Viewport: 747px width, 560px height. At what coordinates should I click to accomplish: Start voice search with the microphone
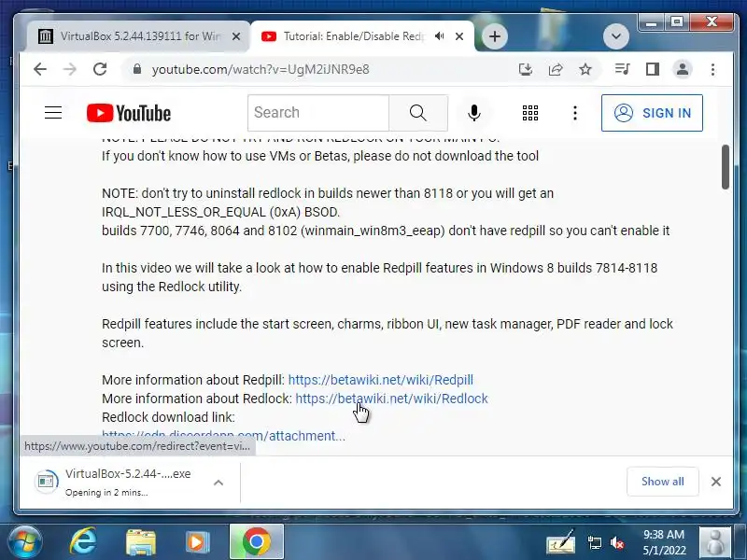coord(474,113)
